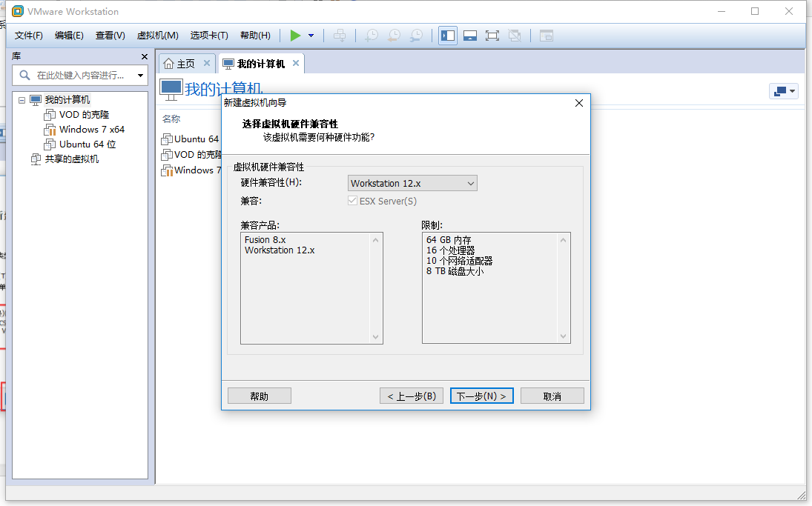Toggle the ESX Server(S) checkbox
This screenshot has height=506, width=812.
(x=353, y=201)
